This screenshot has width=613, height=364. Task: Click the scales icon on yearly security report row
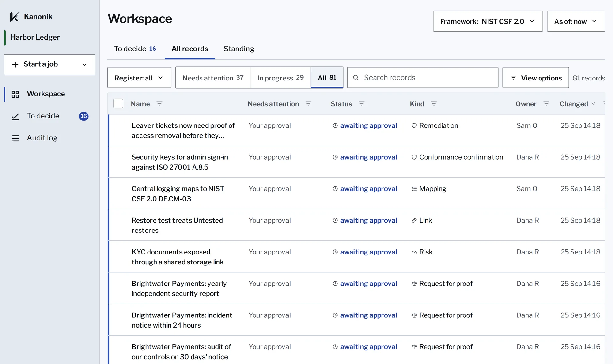click(414, 284)
